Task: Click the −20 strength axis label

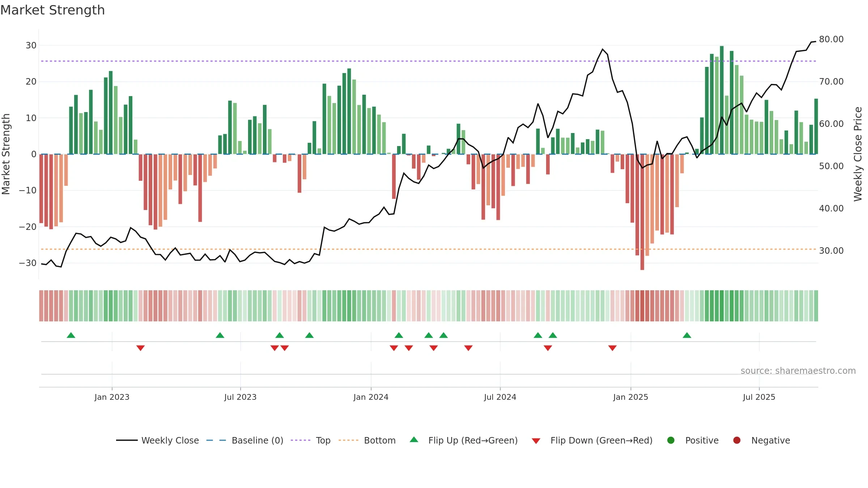Action: pos(28,227)
